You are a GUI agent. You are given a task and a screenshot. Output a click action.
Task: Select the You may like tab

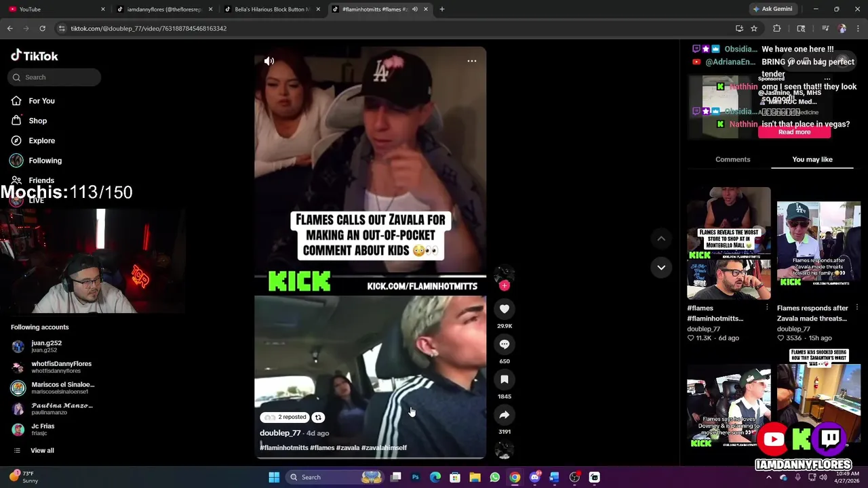(x=812, y=159)
